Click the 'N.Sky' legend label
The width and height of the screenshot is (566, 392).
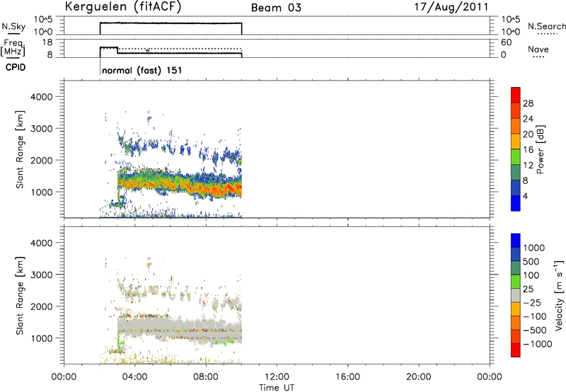(x=13, y=26)
